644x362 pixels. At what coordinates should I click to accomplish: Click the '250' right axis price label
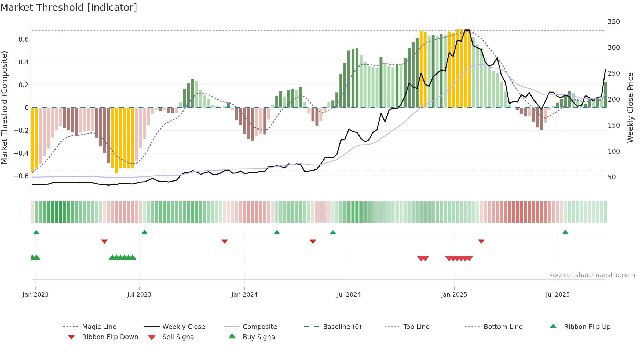tap(614, 73)
